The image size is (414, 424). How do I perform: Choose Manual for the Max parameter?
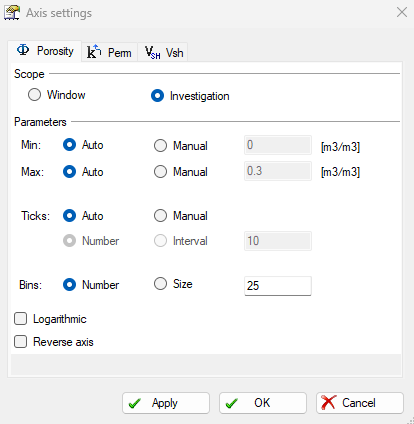pos(160,172)
